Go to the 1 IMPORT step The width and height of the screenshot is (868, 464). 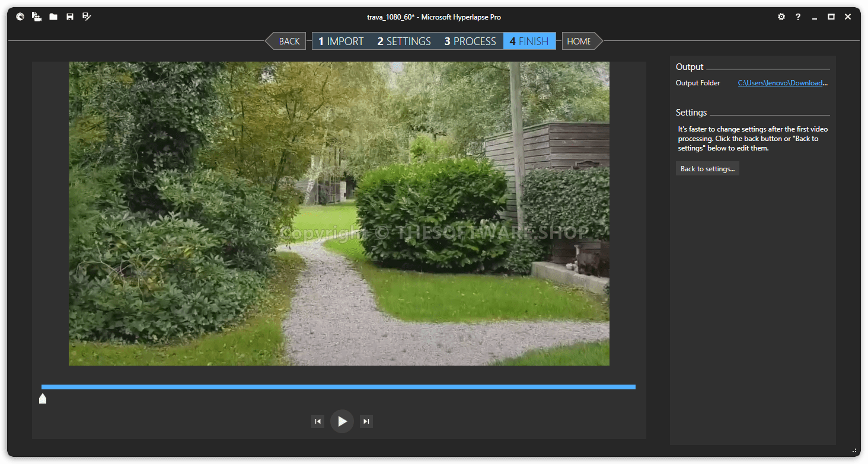(x=341, y=41)
